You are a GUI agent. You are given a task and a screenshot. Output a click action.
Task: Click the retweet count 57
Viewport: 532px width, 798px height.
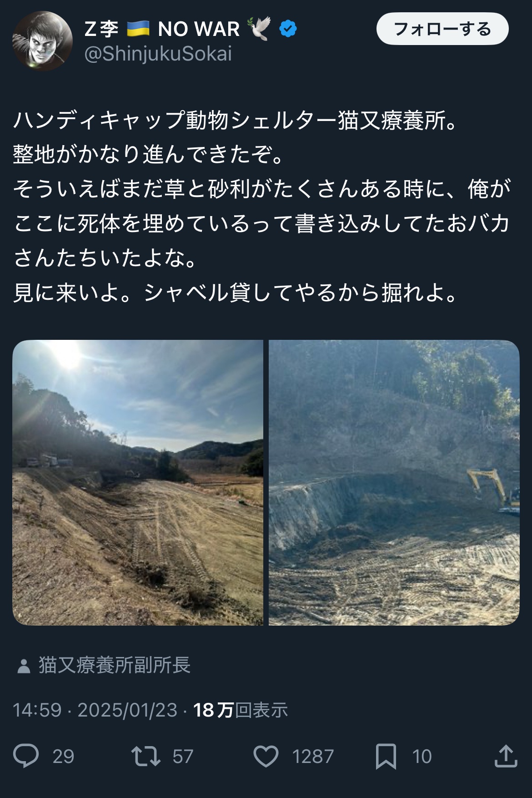[x=183, y=757]
